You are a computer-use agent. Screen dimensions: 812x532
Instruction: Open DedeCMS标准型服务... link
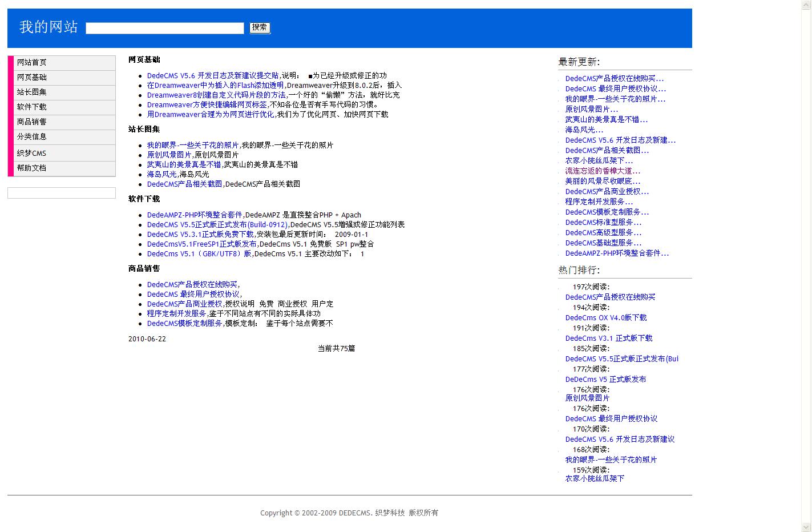tap(604, 222)
